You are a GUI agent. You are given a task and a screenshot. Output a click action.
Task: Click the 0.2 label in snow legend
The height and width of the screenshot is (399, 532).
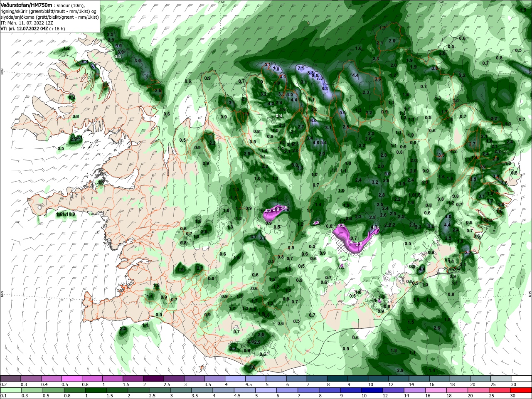point(3,384)
